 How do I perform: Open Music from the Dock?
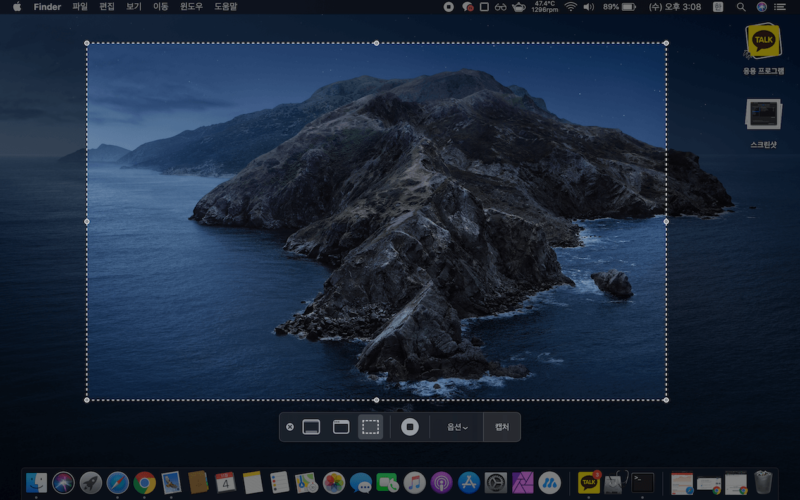click(415, 483)
